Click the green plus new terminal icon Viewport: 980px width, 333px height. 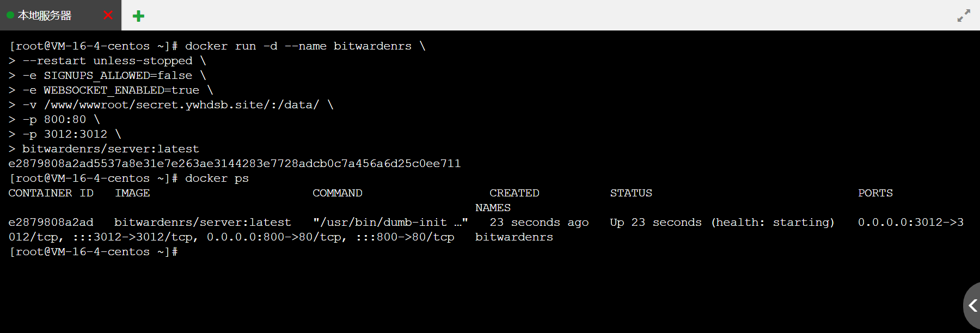pyautogui.click(x=139, y=16)
